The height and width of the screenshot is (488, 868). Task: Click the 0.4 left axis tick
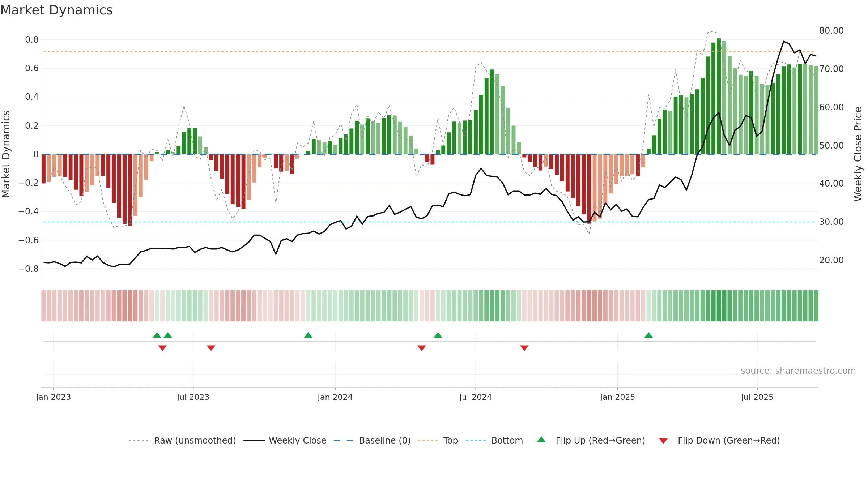point(32,97)
